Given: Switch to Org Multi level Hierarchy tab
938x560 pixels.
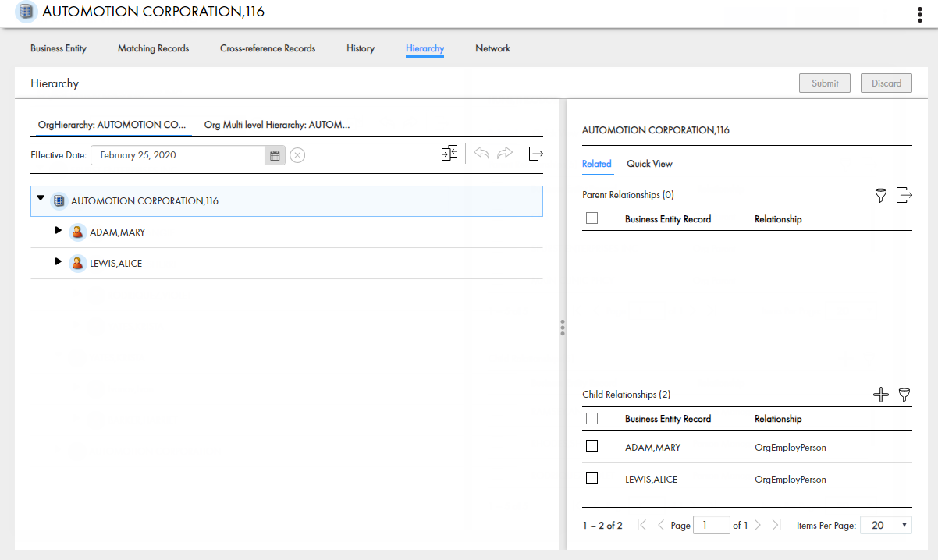Looking at the screenshot, I should [x=276, y=125].
